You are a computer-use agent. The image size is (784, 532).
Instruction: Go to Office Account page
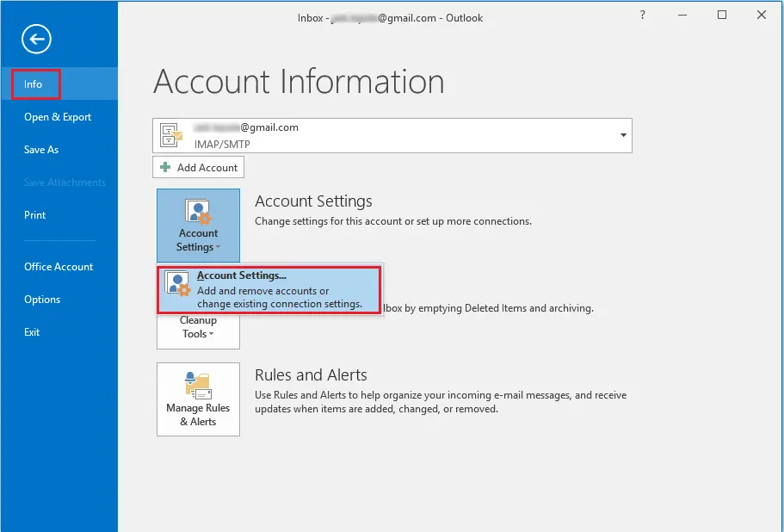(x=59, y=267)
